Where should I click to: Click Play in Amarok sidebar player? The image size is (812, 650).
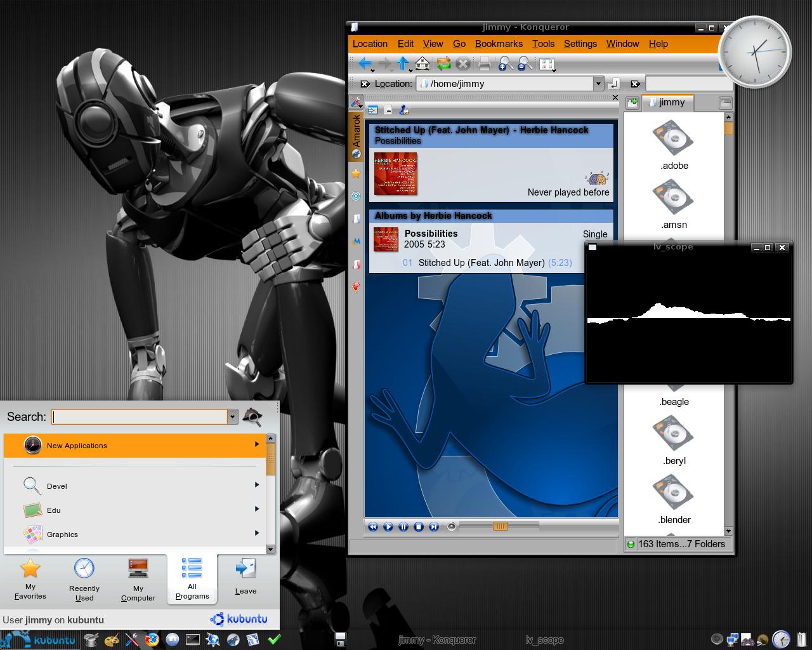pos(388,526)
